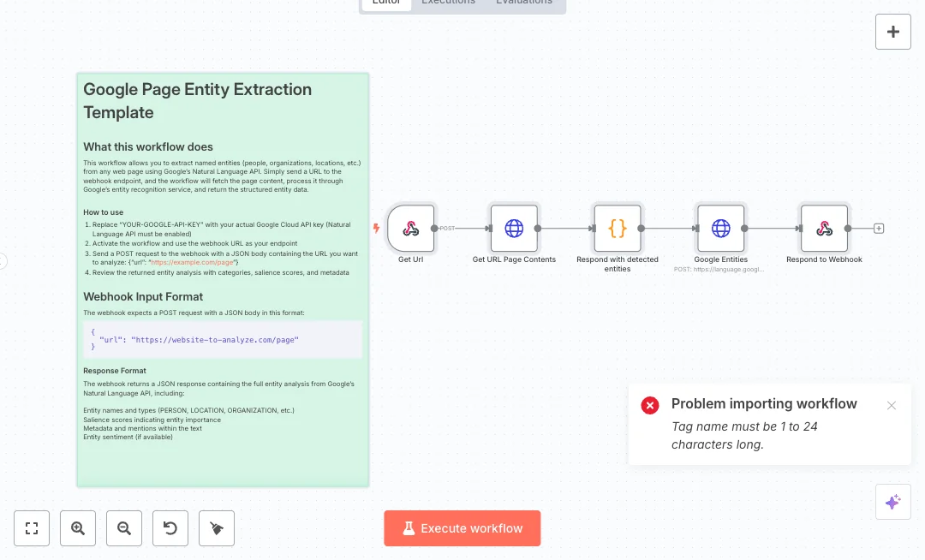The image size is (925, 560).
Task: Add a node after Respond to Webhook
Action: tap(879, 229)
